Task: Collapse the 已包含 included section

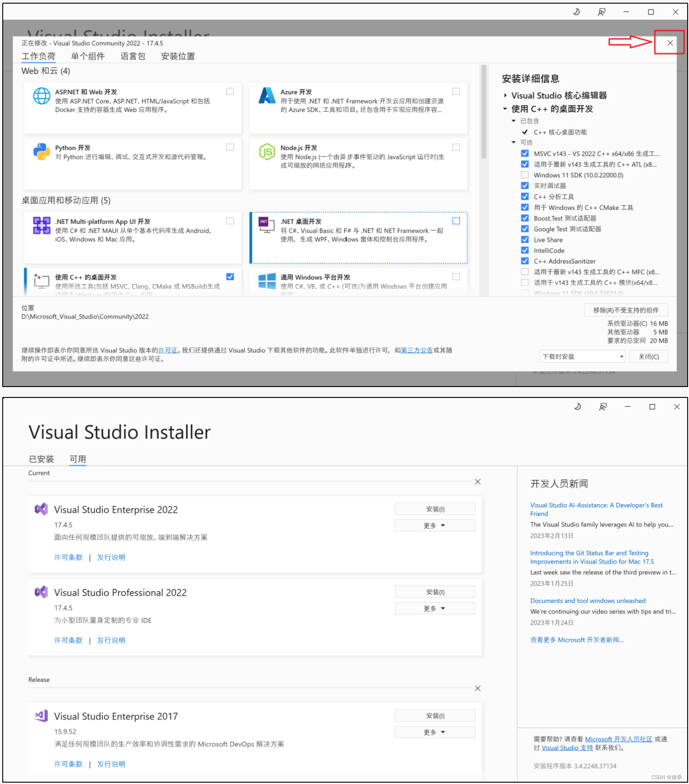Action: pos(514,121)
